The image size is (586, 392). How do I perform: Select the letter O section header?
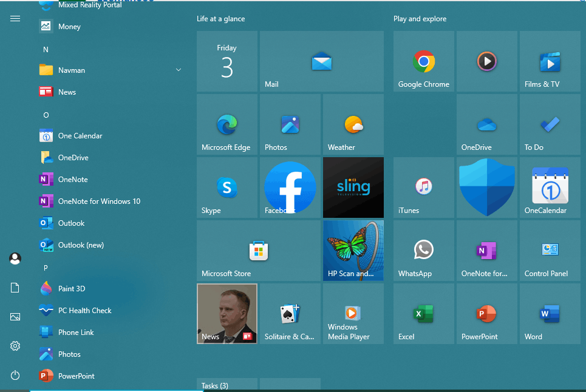[46, 115]
